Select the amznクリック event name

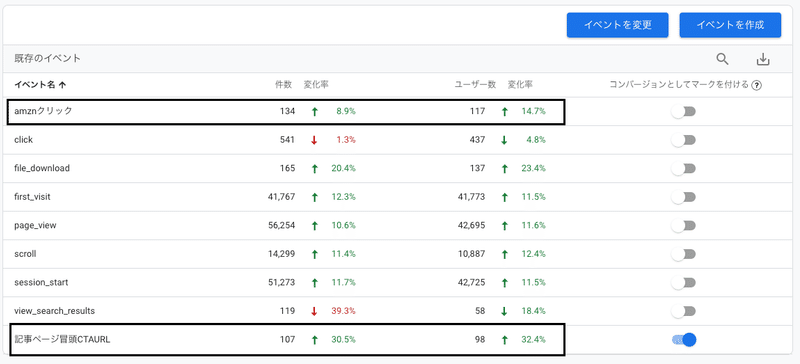43,111
